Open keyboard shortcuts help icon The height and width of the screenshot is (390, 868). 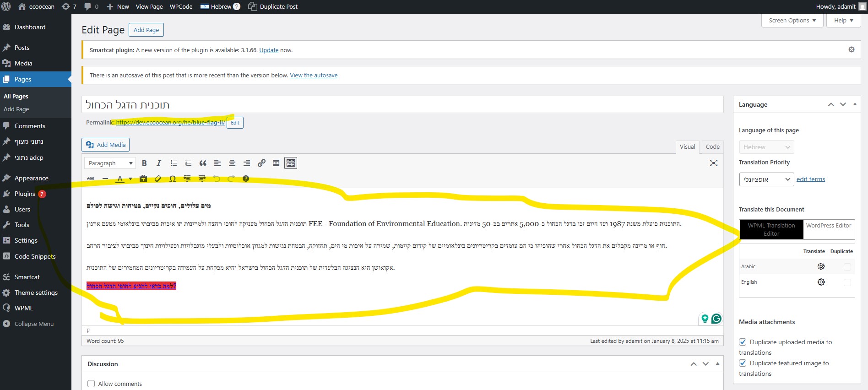click(x=246, y=179)
